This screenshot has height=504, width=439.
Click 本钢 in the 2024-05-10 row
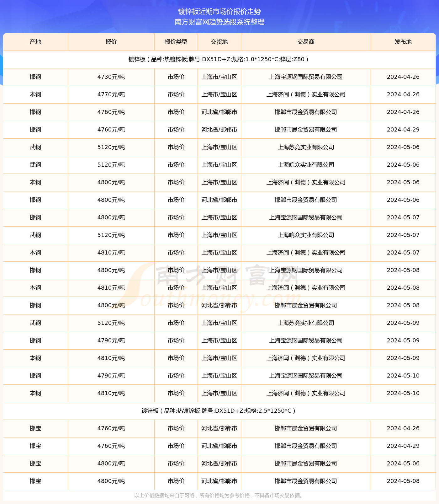pos(35,393)
